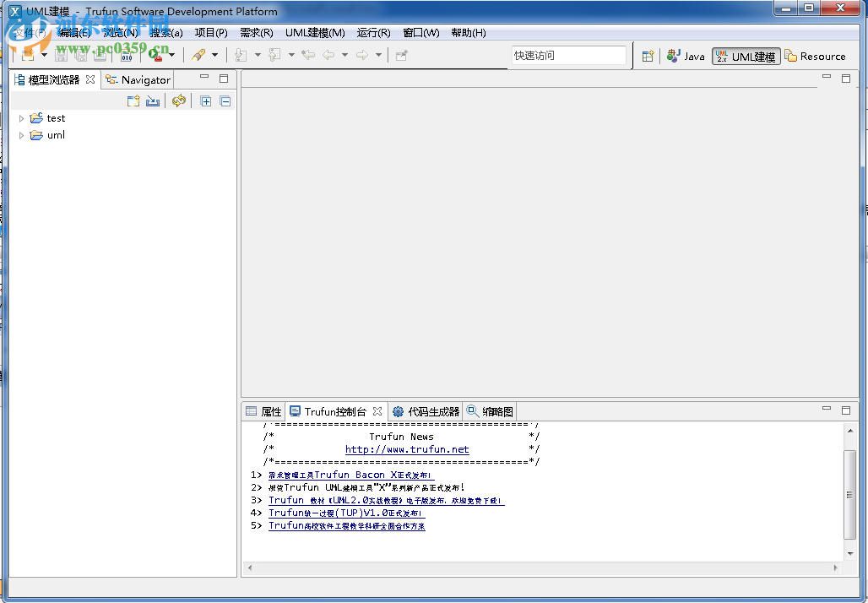Click the refresh icon in 模型浏览器 panel
Screen dimensions: 868x603
177,100
